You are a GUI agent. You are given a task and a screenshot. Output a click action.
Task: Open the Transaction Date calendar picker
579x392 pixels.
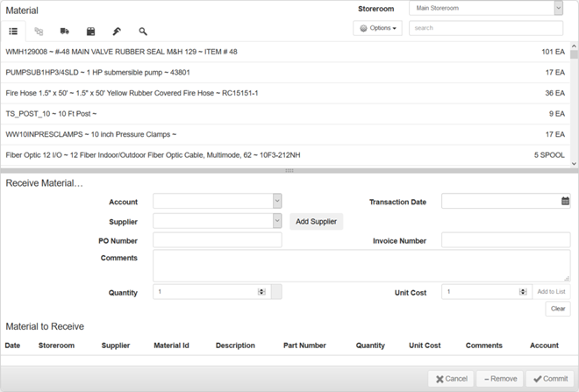tap(565, 201)
